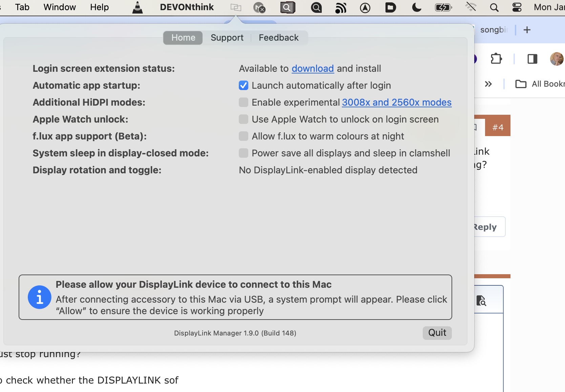Check Use Apple Watch to unlock on login screen
This screenshot has width=565, height=392.
[x=244, y=119]
